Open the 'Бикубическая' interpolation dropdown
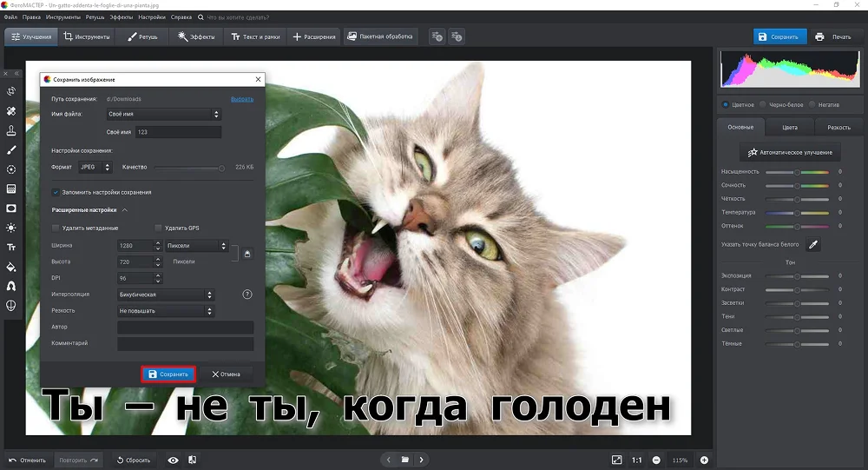 [x=165, y=295]
